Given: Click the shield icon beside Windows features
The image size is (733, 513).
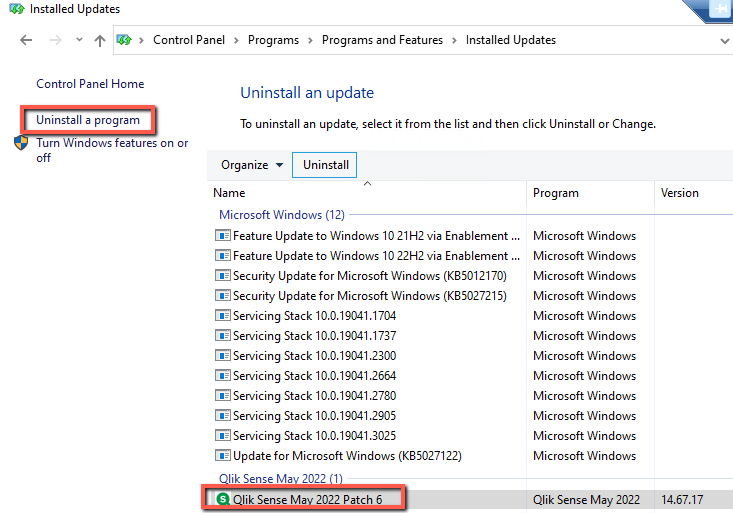Looking at the screenshot, I should 21,143.
